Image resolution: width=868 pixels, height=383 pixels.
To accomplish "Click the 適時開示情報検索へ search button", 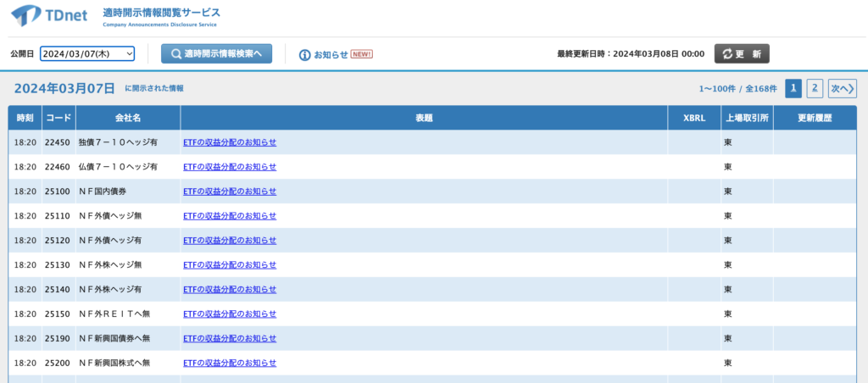I will 216,53.
